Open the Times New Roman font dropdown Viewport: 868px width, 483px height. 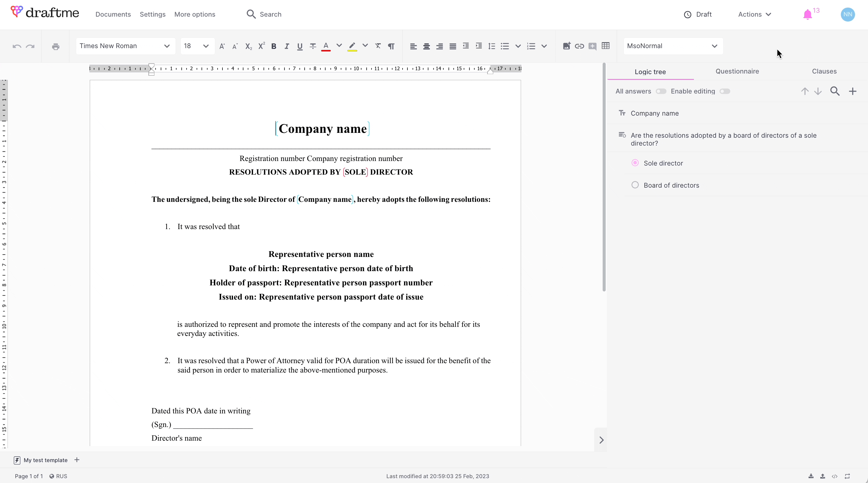(125, 46)
